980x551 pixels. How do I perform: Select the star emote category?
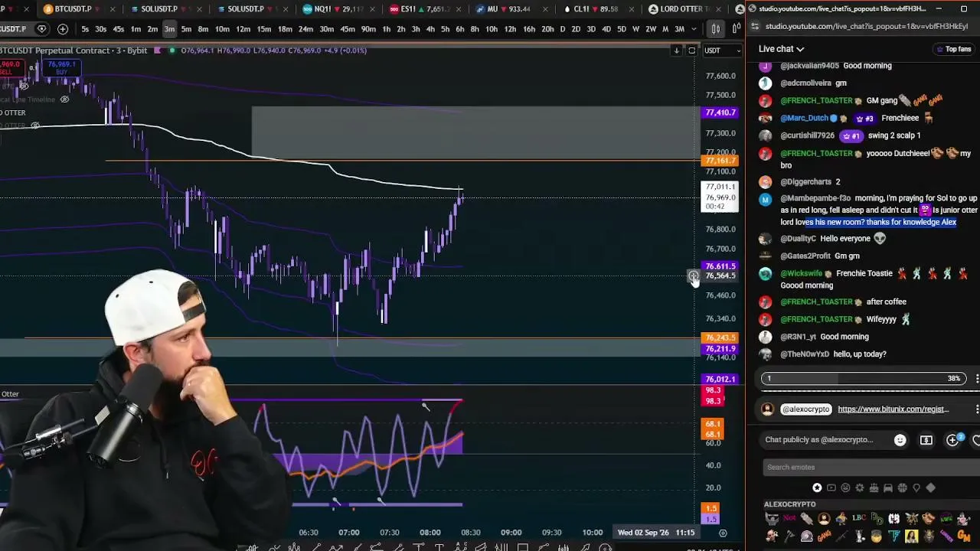point(817,488)
